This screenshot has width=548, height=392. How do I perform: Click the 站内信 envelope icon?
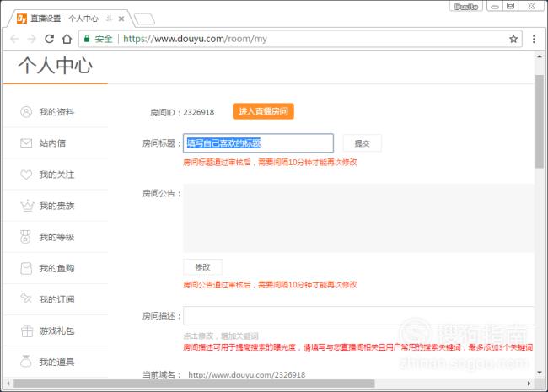click(x=26, y=143)
